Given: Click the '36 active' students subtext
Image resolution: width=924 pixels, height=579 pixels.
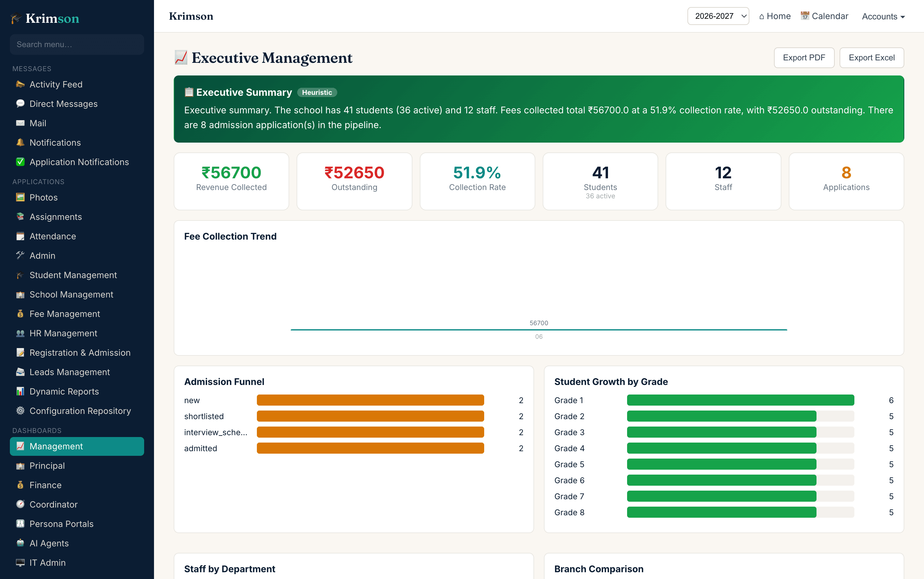Looking at the screenshot, I should (600, 196).
